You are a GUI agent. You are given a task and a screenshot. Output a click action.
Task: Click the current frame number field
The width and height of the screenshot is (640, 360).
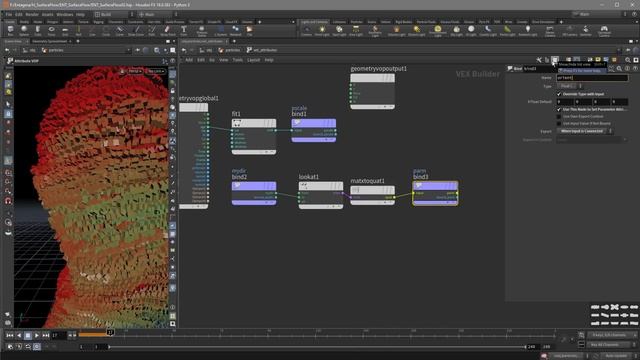pos(58,336)
